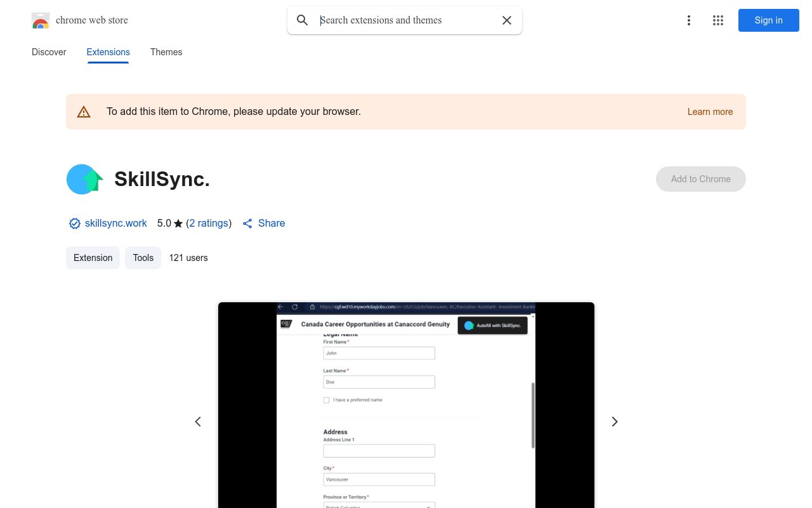Select the Extensions tab
This screenshot has width=812, height=508.
pyautogui.click(x=108, y=52)
